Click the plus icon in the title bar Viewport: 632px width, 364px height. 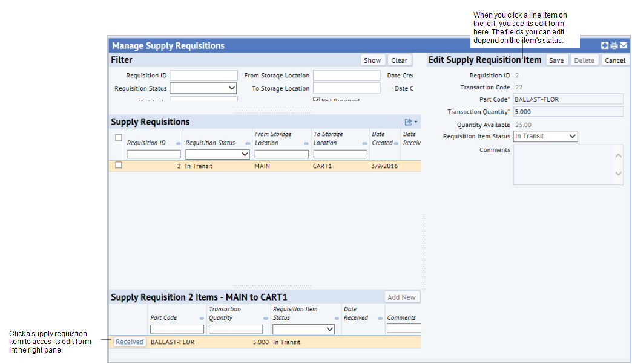pos(604,45)
